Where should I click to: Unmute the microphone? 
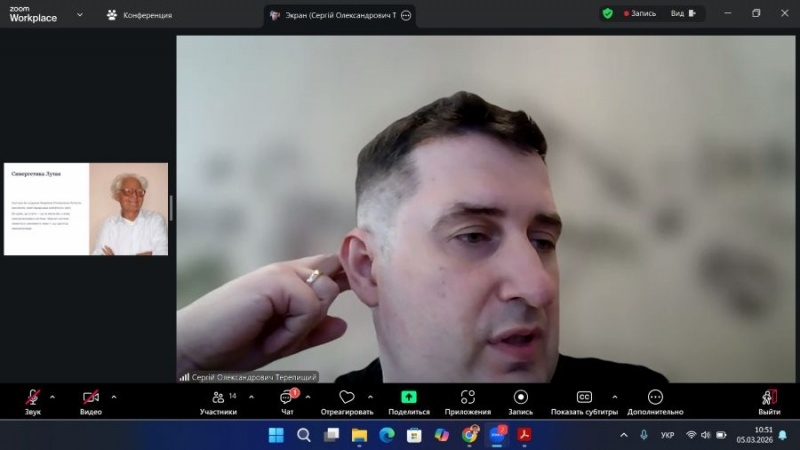click(x=33, y=397)
